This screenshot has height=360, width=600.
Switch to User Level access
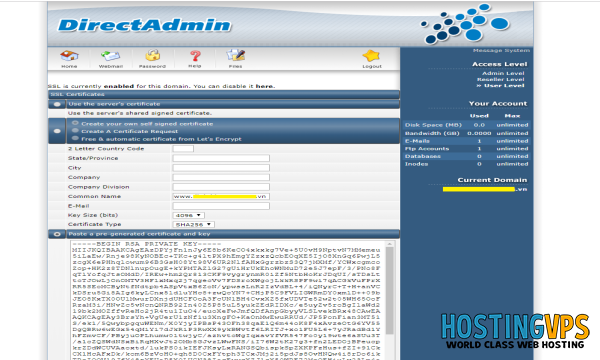coord(504,85)
